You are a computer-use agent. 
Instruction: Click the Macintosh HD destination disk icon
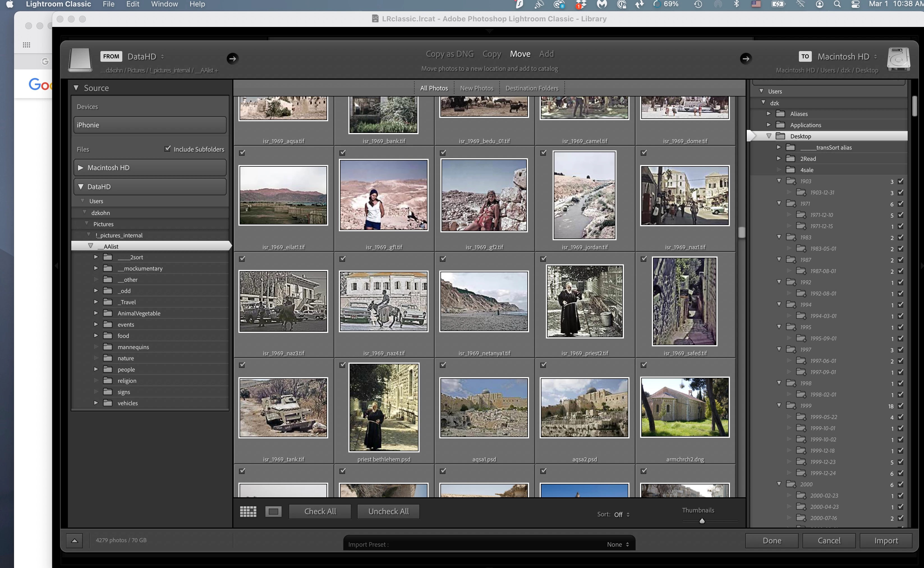pos(898,59)
